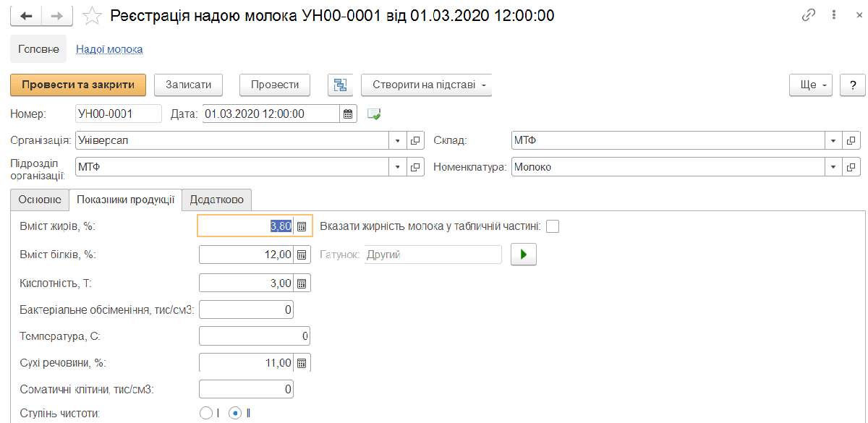
Task: Open Склад record with open-form icon
Action: click(851, 140)
